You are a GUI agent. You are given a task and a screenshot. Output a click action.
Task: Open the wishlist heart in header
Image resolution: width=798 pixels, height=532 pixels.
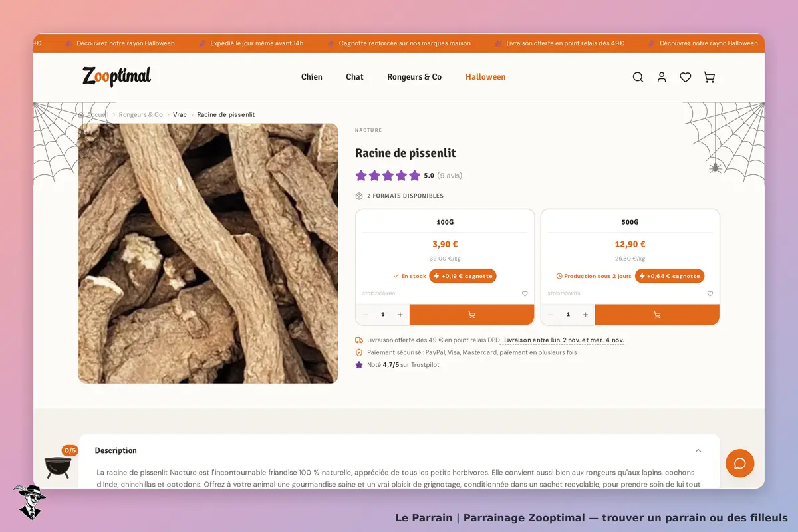pyautogui.click(x=686, y=77)
